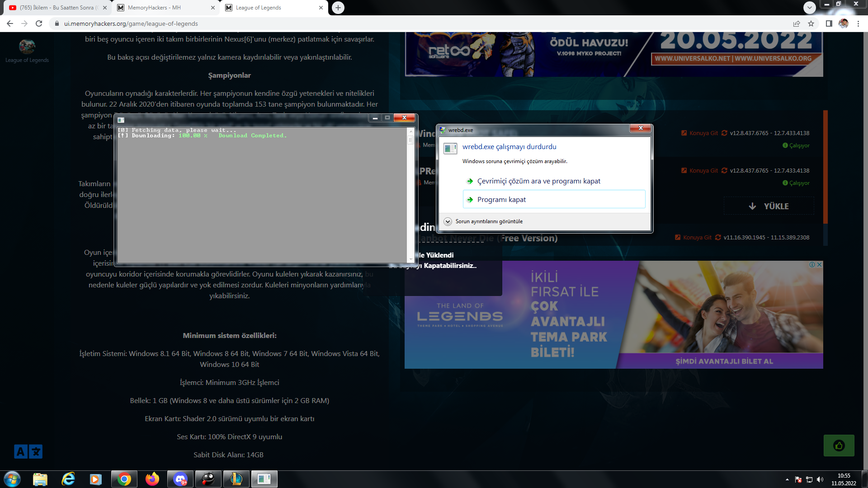Launch Internet Explorer from the taskbar
The image size is (868, 488).
click(68, 479)
